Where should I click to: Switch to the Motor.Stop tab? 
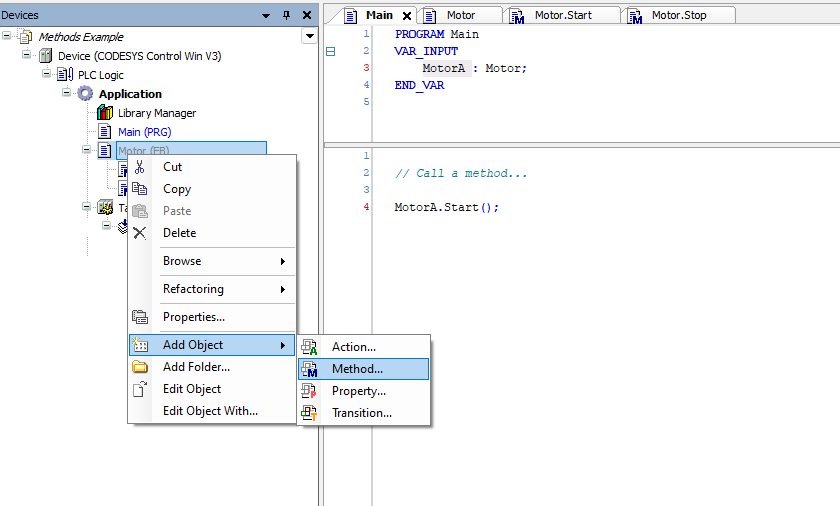click(x=679, y=16)
